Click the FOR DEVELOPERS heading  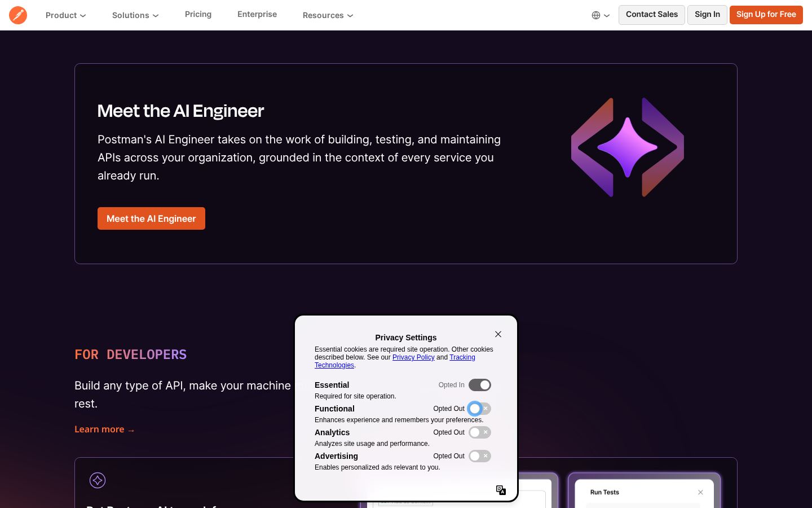click(x=131, y=354)
